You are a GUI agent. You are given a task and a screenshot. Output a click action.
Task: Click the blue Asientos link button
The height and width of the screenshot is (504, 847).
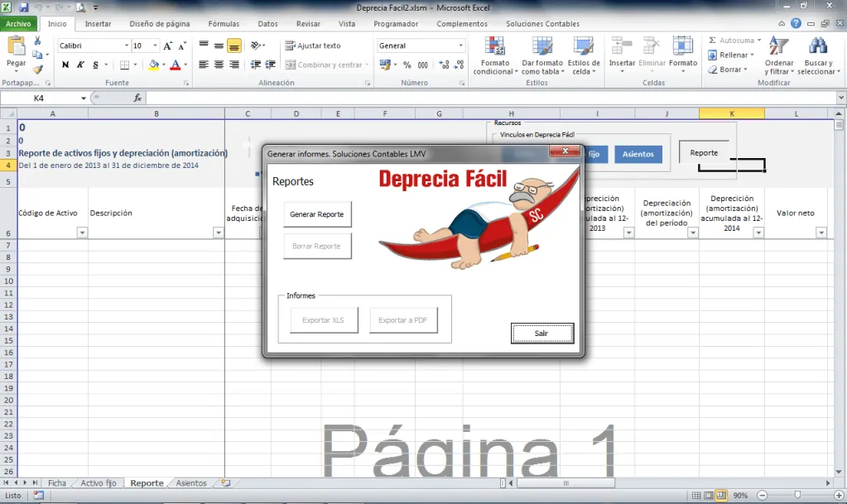click(x=638, y=154)
